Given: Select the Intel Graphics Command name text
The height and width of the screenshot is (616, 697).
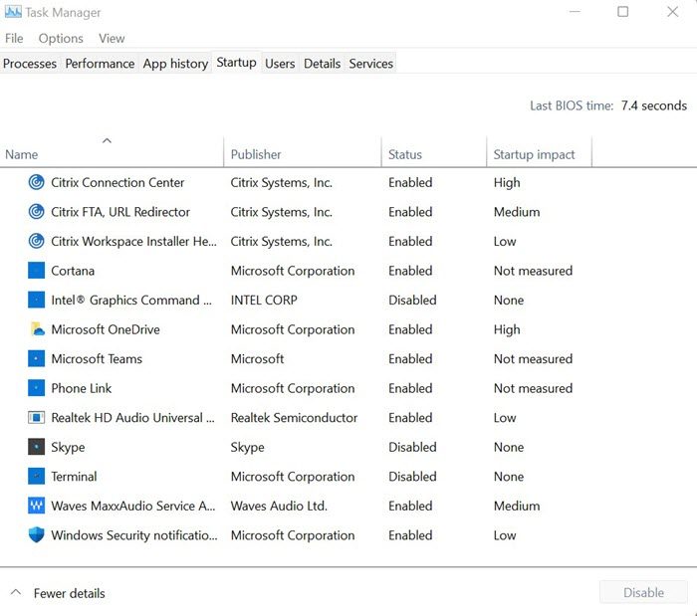Looking at the screenshot, I should [x=131, y=301].
